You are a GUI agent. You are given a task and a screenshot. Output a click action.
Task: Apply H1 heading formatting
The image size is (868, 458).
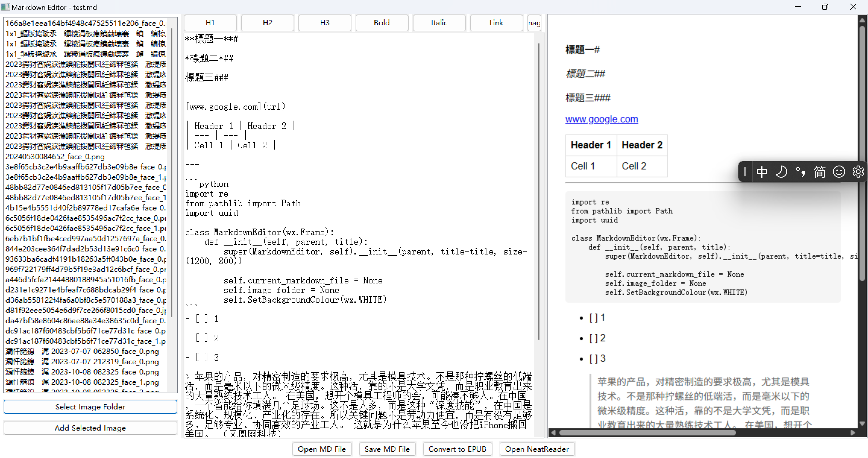210,23
